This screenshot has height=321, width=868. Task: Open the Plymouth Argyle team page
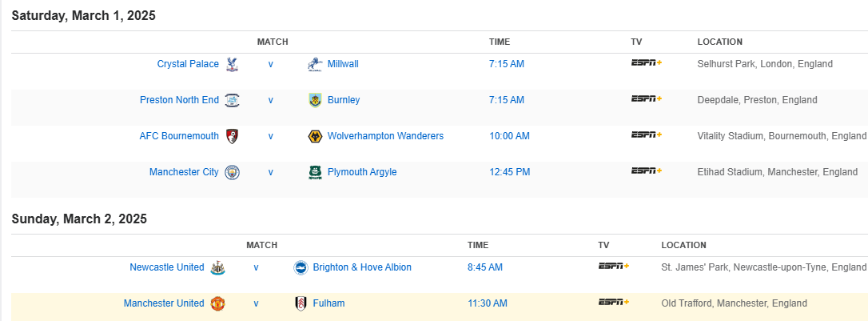pos(362,172)
